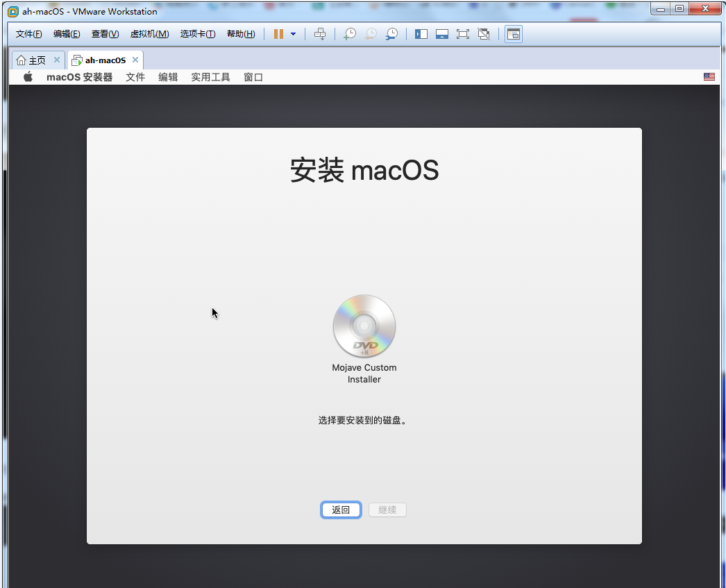Click the 继续 button

pos(387,510)
